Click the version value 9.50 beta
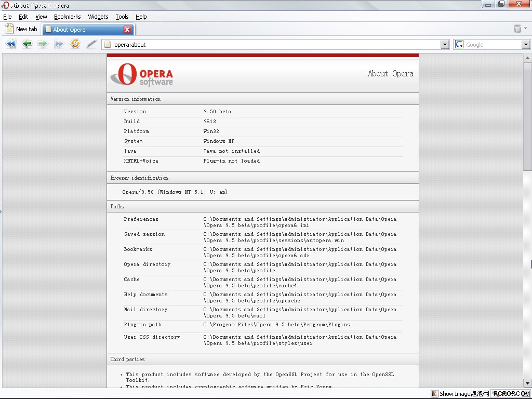Viewport: 532px width, 399px height. (218, 111)
